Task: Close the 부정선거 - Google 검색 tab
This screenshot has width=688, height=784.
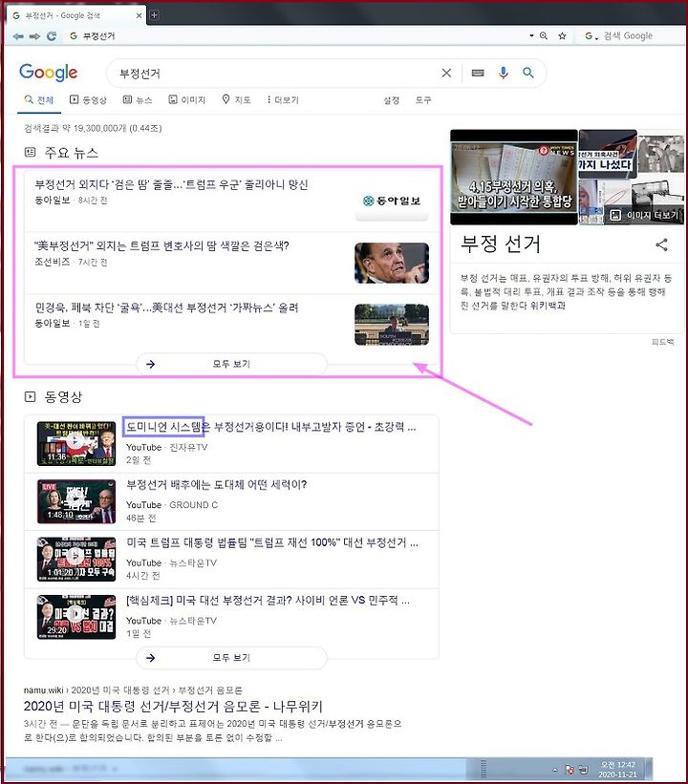Action: point(140,15)
